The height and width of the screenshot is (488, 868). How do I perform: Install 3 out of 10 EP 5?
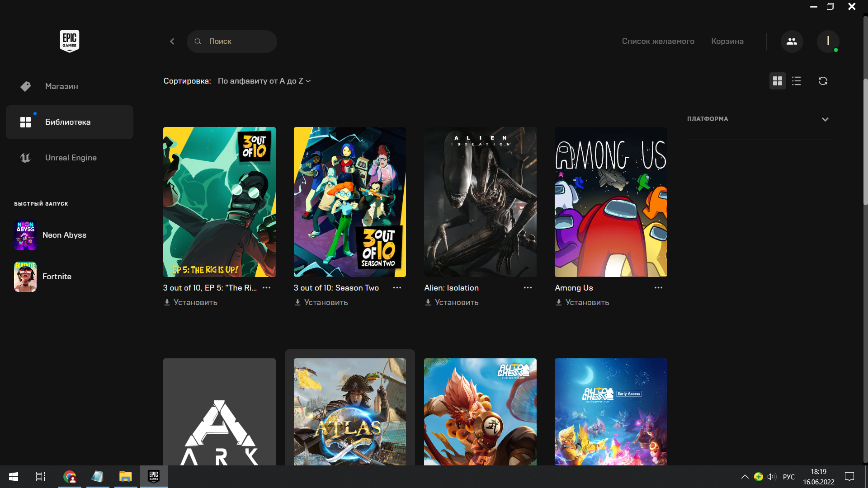coord(190,302)
